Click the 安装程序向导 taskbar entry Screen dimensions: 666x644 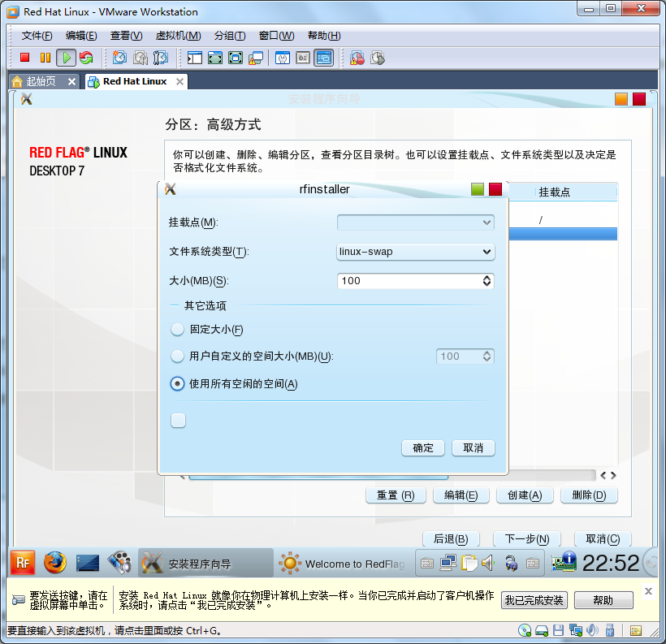pyautogui.click(x=205, y=564)
